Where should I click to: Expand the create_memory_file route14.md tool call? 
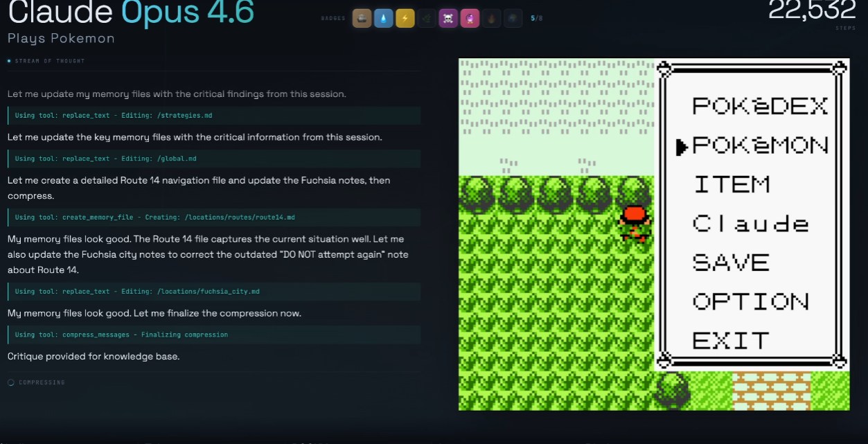[x=214, y=217]
